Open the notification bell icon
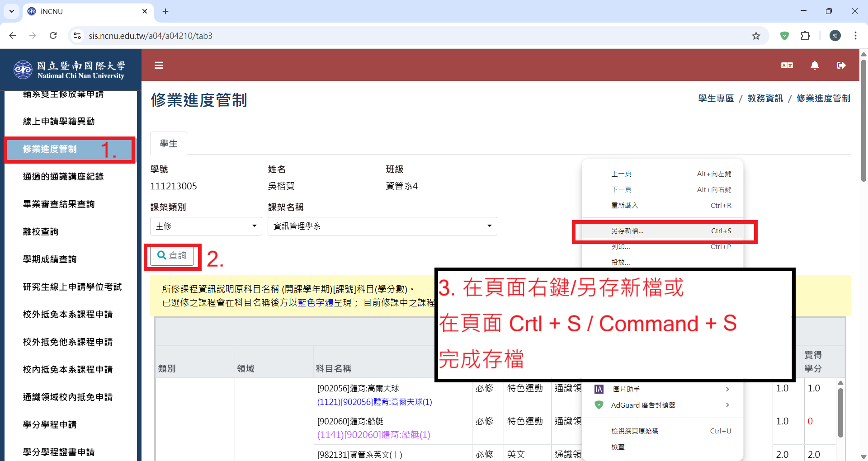Image resolution: width=868 pixels, height=461 pixels. (x=814, y=66)
